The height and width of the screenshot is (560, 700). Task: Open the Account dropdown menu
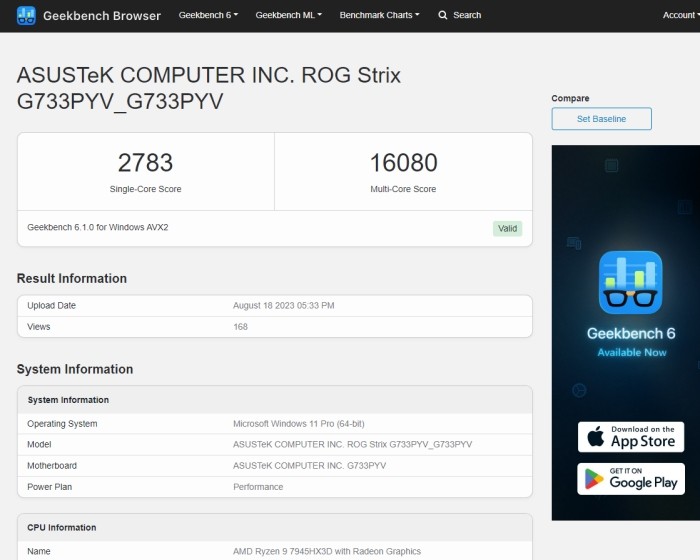coord(681,15)
